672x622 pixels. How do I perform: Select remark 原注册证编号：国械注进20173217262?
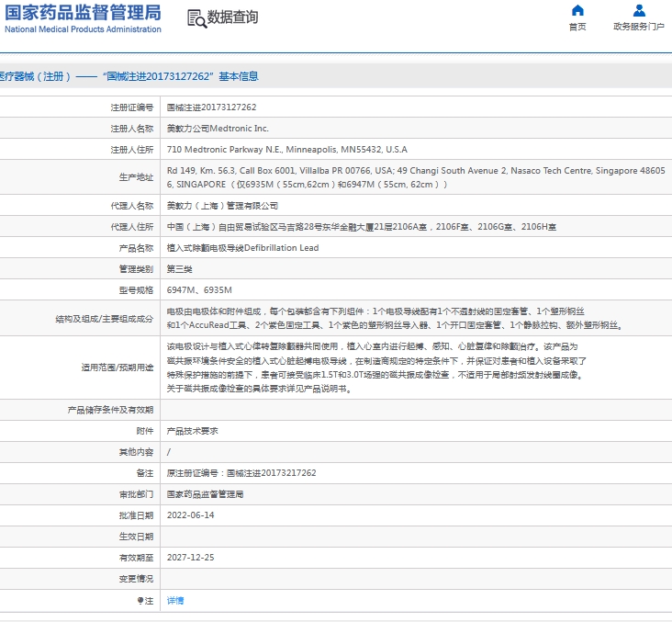(x=241, y=473)
